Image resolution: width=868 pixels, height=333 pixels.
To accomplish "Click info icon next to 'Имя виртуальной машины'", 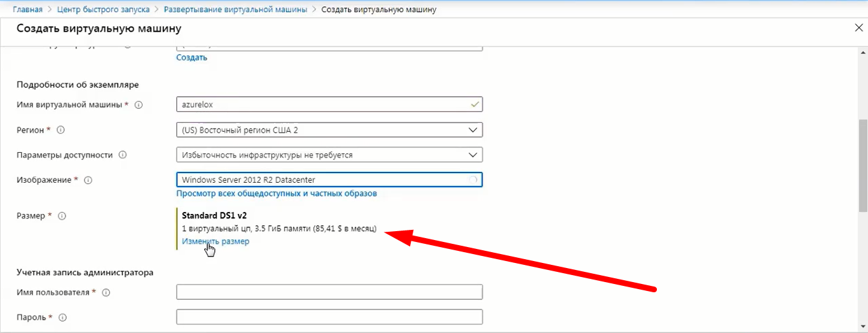I will (x=139, y=105).
